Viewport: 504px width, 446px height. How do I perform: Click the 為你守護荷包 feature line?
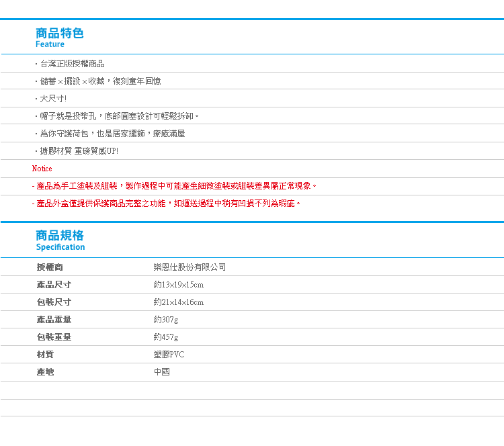[109, 134]
